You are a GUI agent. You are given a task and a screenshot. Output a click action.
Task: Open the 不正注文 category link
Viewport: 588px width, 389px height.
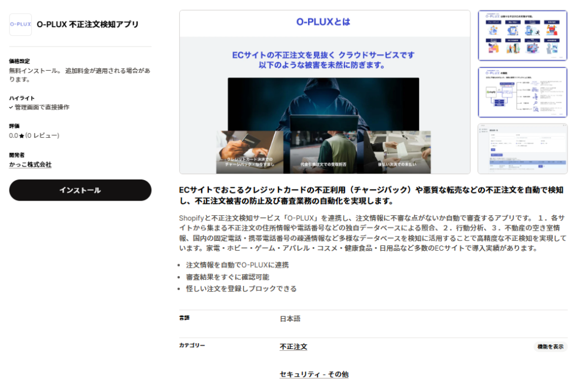293,347
